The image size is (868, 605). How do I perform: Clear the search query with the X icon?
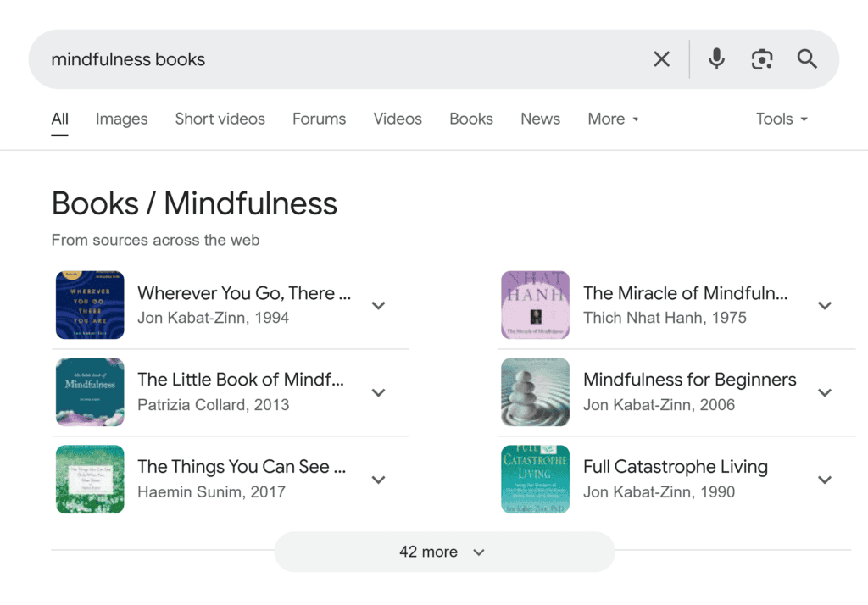tap(662, 58)
